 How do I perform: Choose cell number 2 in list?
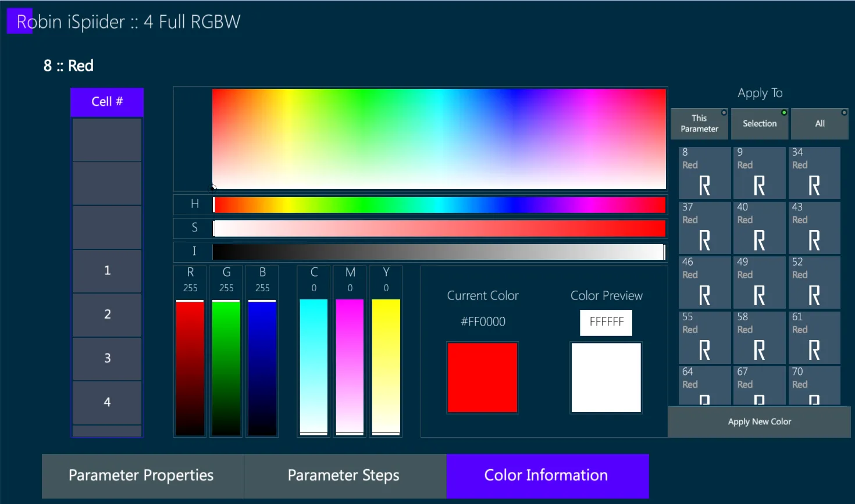click(107, 315)
